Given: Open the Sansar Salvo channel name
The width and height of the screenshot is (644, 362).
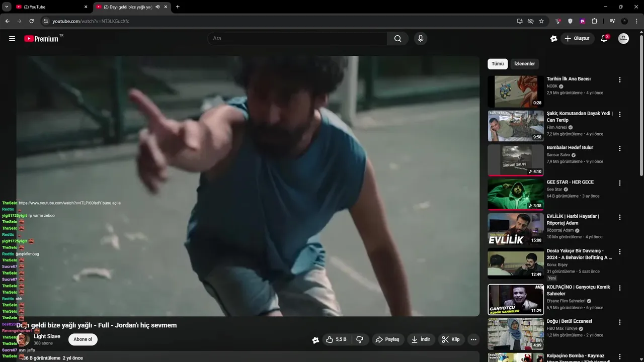Looking at the screenshot, I should (x=558, y=155).
